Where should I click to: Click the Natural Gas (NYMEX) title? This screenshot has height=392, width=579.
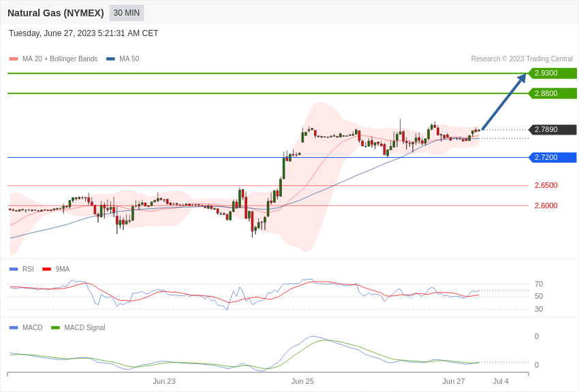click(56, 13)
